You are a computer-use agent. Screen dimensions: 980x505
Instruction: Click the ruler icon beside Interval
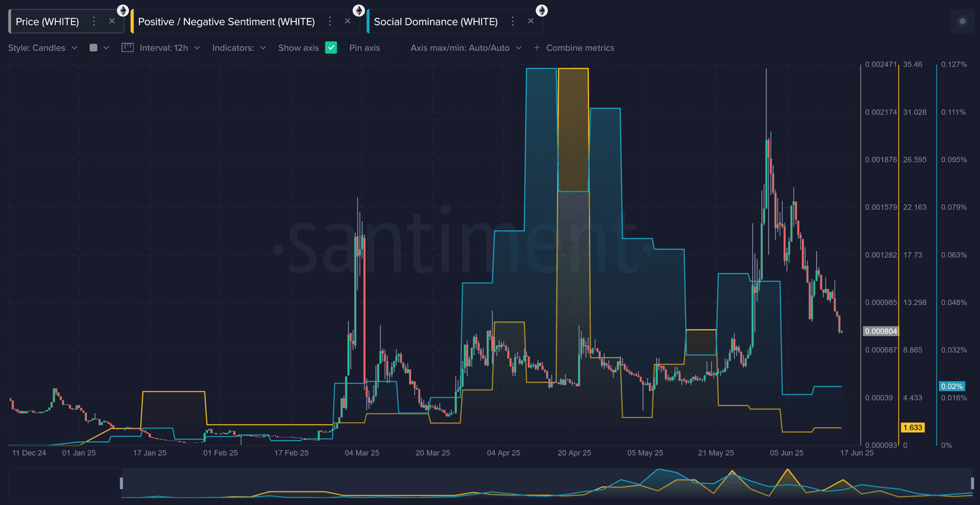128,48
